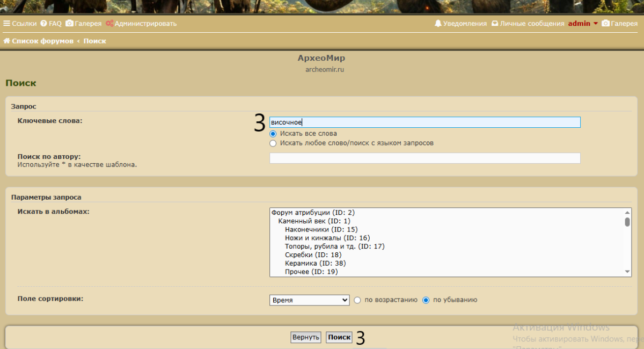Viewport: 644px width, 349px height.
Task: Select Ножи и кинжалы album in list
Action: 327,238
